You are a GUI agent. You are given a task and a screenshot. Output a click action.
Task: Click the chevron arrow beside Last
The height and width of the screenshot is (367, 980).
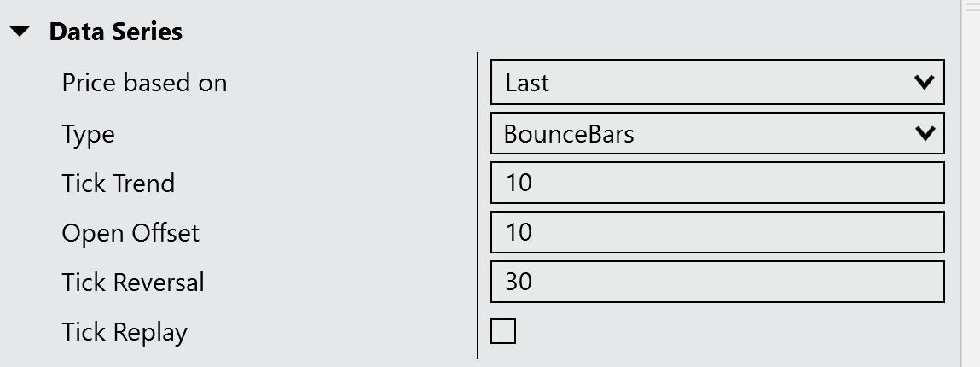point(924,83)
